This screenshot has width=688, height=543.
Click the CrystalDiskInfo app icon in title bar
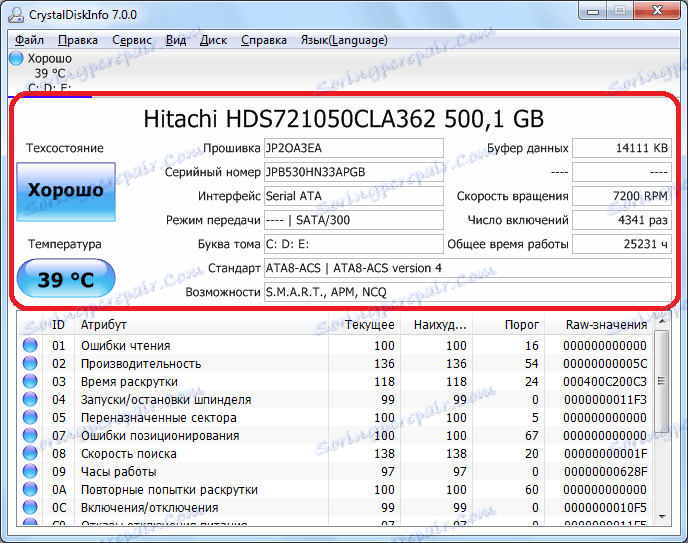pos(16,14)
